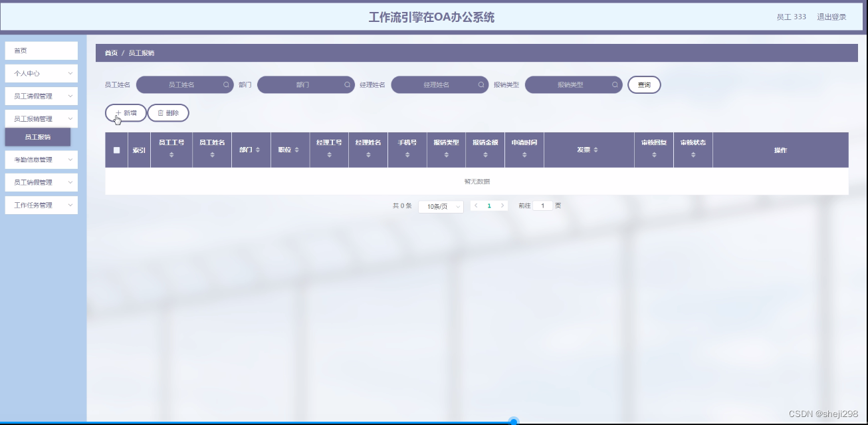Click the trash icon on 删除 button

(x=160, y=112)
